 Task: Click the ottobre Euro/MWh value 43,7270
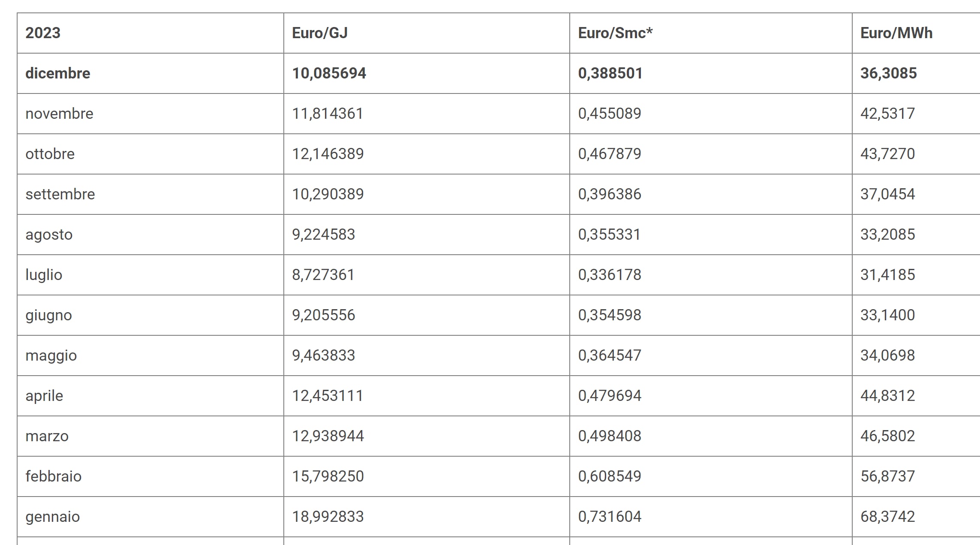click(x=888, y=154)
